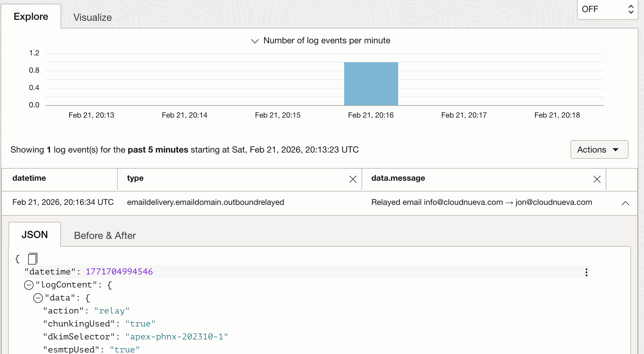The height and width of the screenshot is (354, 644).
Task: Switch to the Visualize tab
Action: (92, 17)
